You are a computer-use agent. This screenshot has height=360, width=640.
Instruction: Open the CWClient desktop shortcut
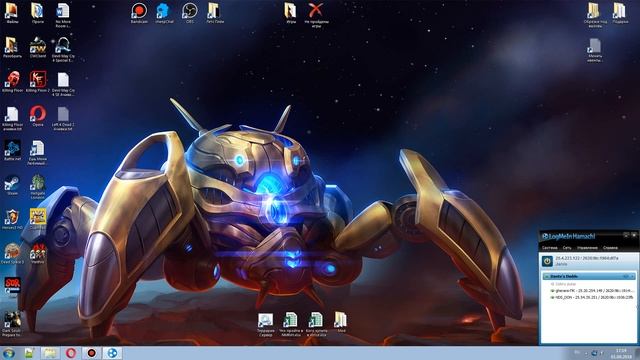point(38,47)
